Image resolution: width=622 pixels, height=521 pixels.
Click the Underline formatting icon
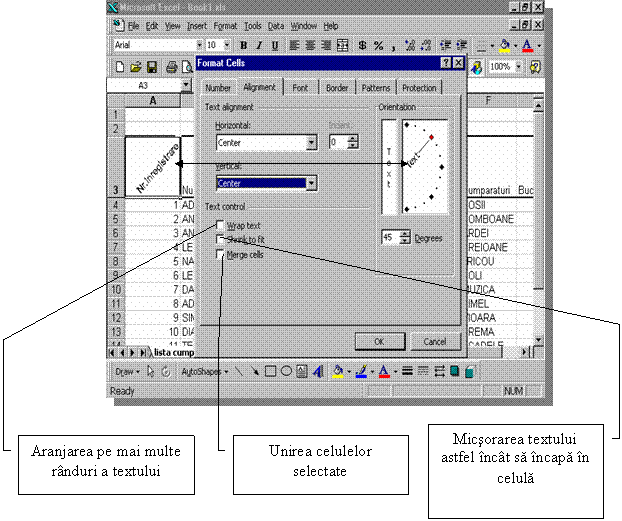click(273, 45)
